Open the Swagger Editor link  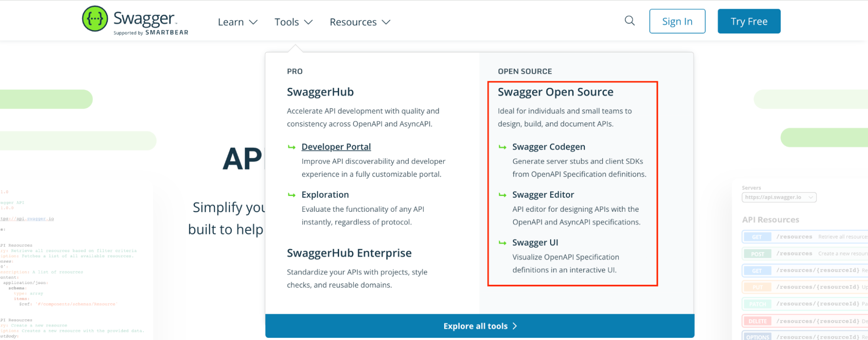(x=543, y=195)
